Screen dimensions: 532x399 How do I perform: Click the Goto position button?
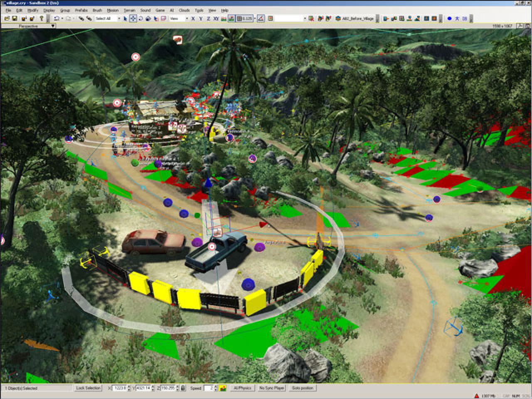303,388
